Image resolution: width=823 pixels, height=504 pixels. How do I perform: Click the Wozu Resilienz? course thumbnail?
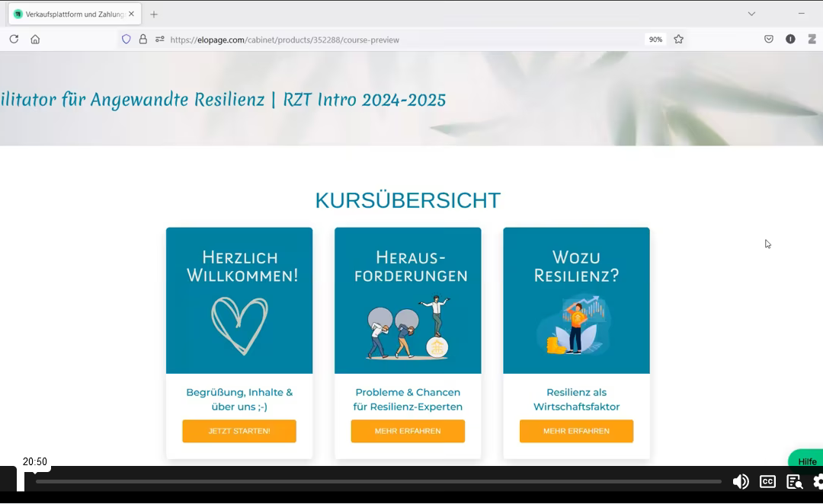[576, 301]
